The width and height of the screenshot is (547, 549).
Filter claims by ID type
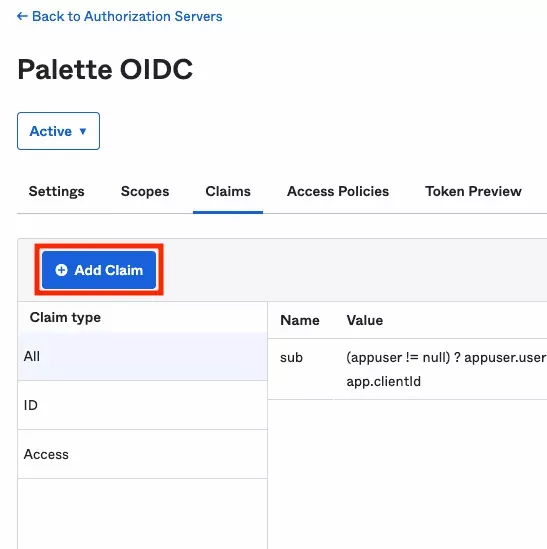point(143,405)
